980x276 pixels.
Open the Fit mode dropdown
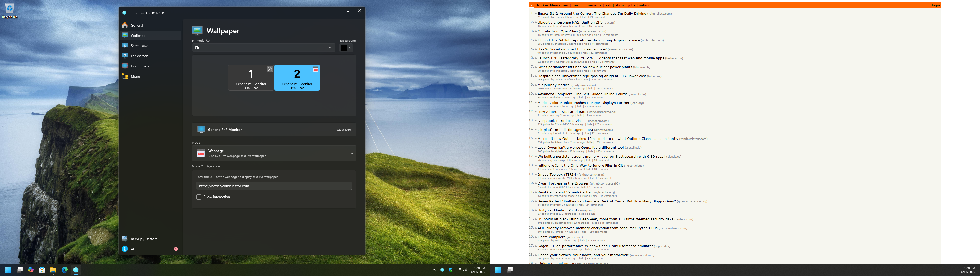point(263,48)
